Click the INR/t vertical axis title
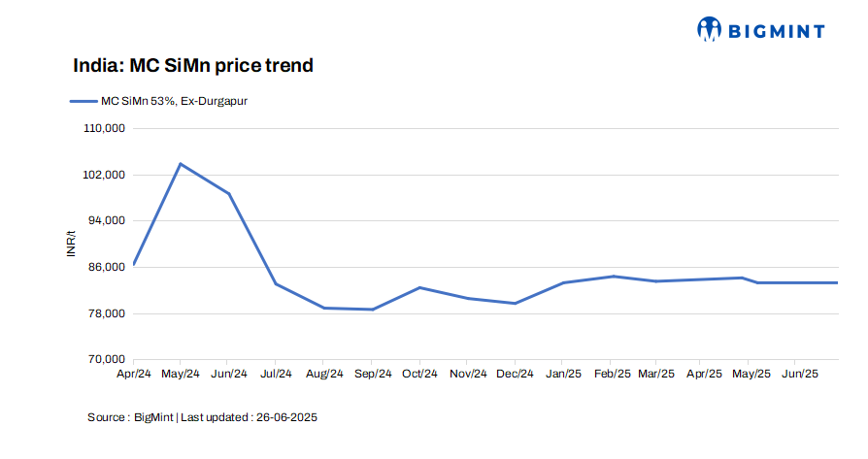 [x=71, y=244]
